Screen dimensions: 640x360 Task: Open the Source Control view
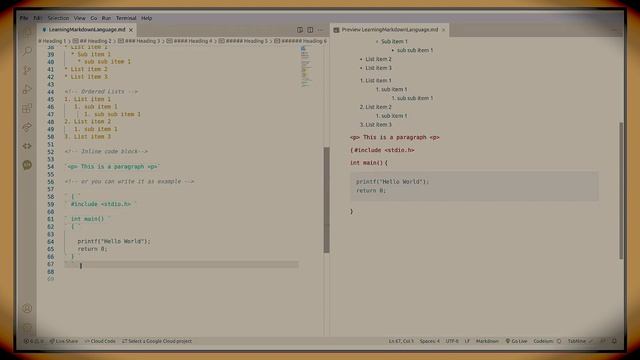click(27, 70)
